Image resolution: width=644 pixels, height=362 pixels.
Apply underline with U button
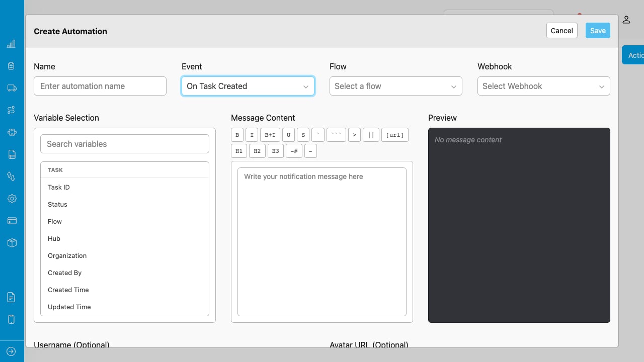288,135
